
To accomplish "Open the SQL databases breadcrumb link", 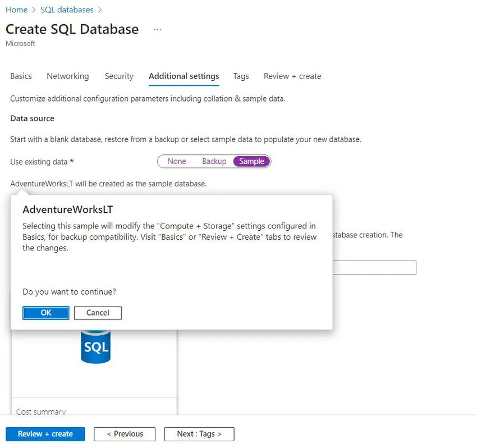I will coord(67,10).
